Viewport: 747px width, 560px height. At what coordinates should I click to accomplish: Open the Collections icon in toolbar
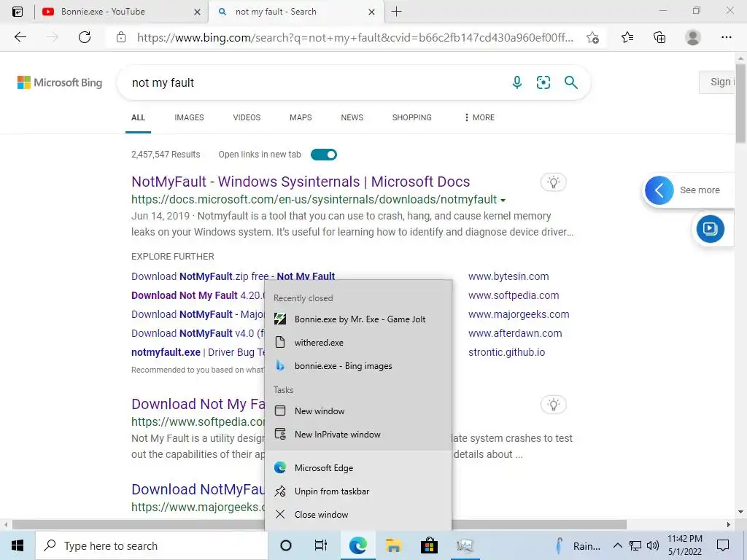coord(659,37)
